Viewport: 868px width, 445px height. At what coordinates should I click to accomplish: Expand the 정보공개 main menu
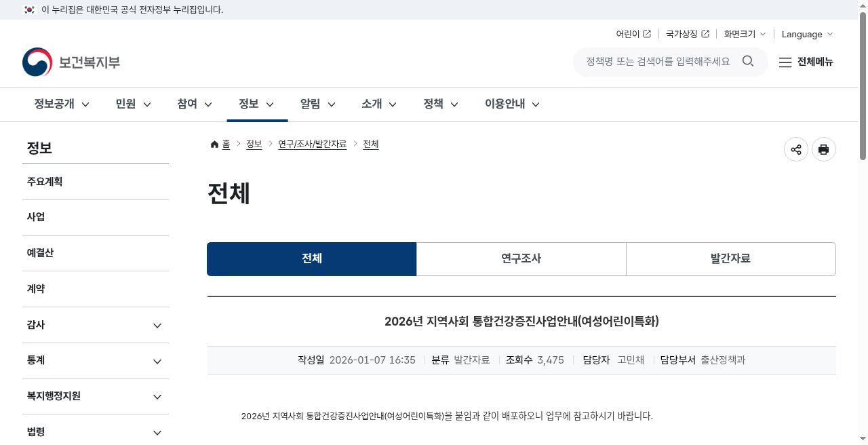[62, 104]
